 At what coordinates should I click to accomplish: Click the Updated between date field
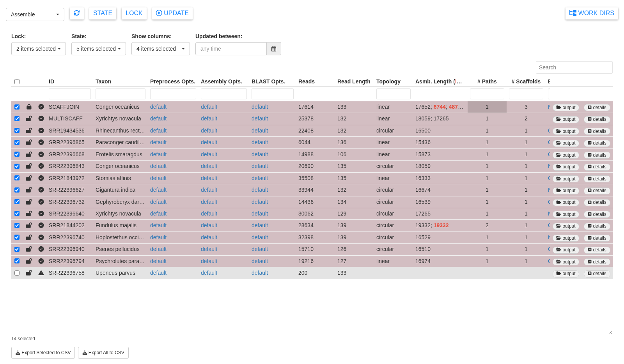(x=231, y=49)
